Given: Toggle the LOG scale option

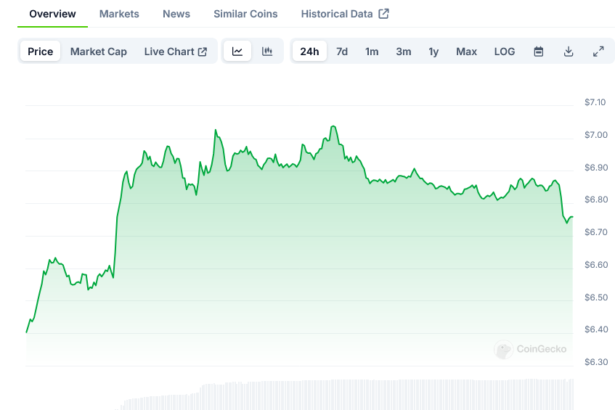Looking at the screenshot, I should (505, 51).
